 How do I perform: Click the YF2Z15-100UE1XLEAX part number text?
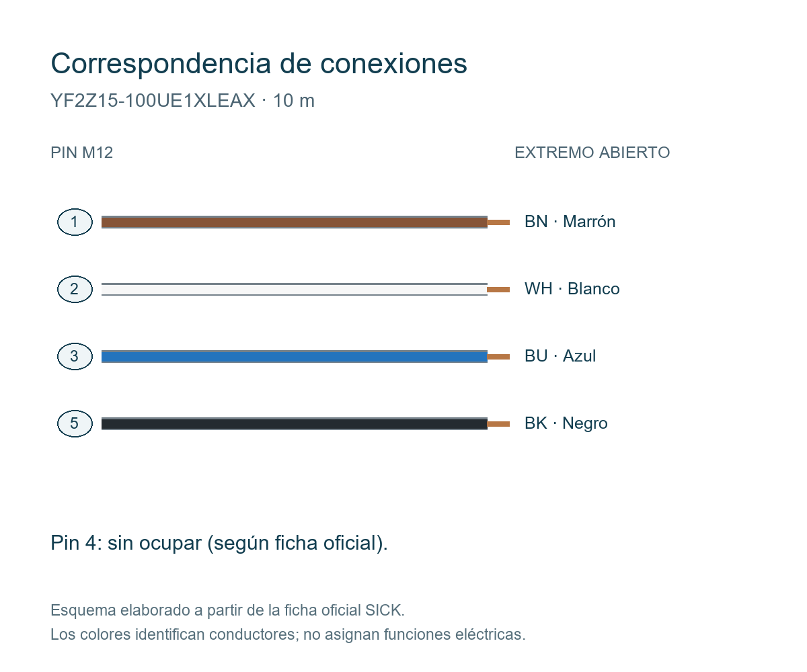click(x=153, y=101)
